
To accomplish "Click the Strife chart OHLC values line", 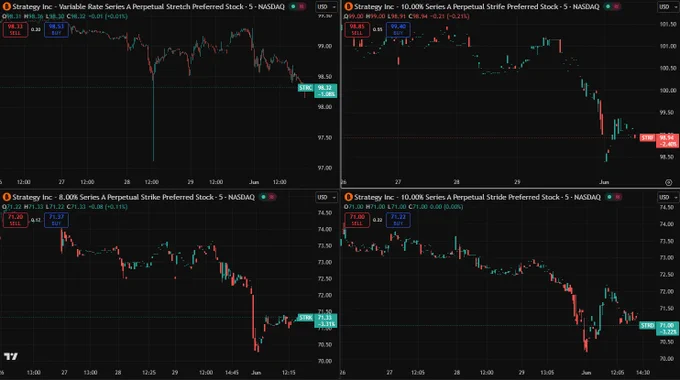I will point(407,16).
